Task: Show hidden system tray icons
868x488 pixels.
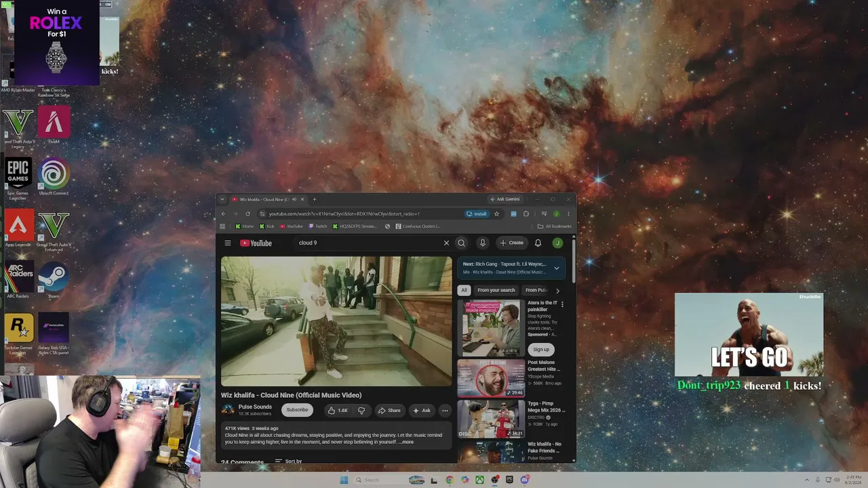Action: 807,480
